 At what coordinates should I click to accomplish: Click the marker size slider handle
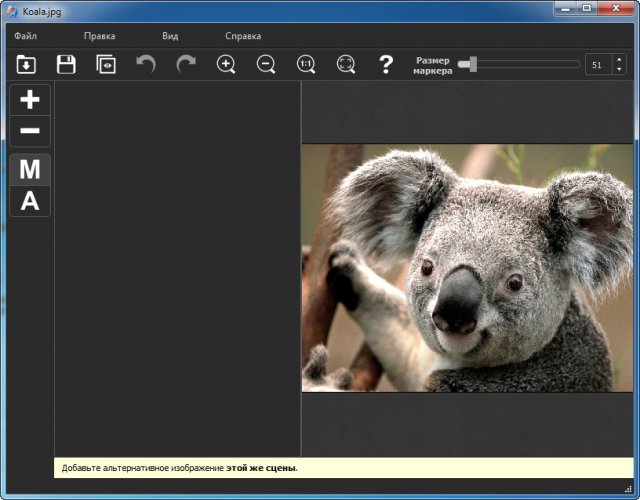pos(472,65)
